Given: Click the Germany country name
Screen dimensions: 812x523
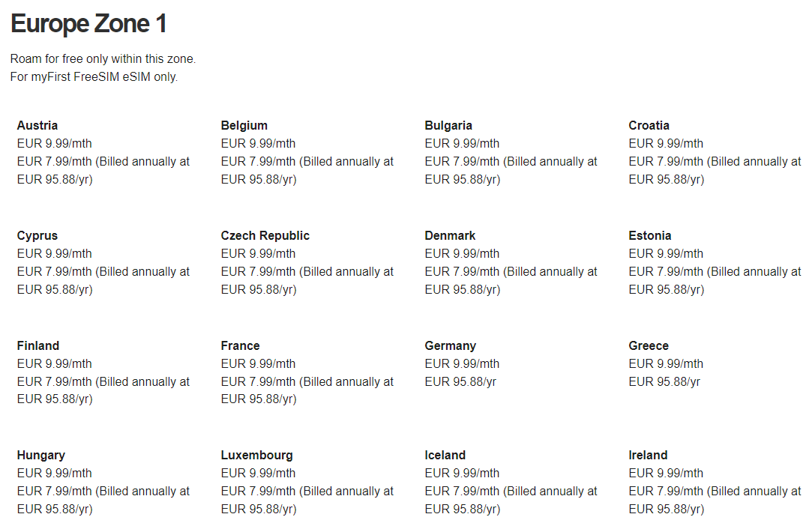Looking at the screenshot, I should (451, 345).
